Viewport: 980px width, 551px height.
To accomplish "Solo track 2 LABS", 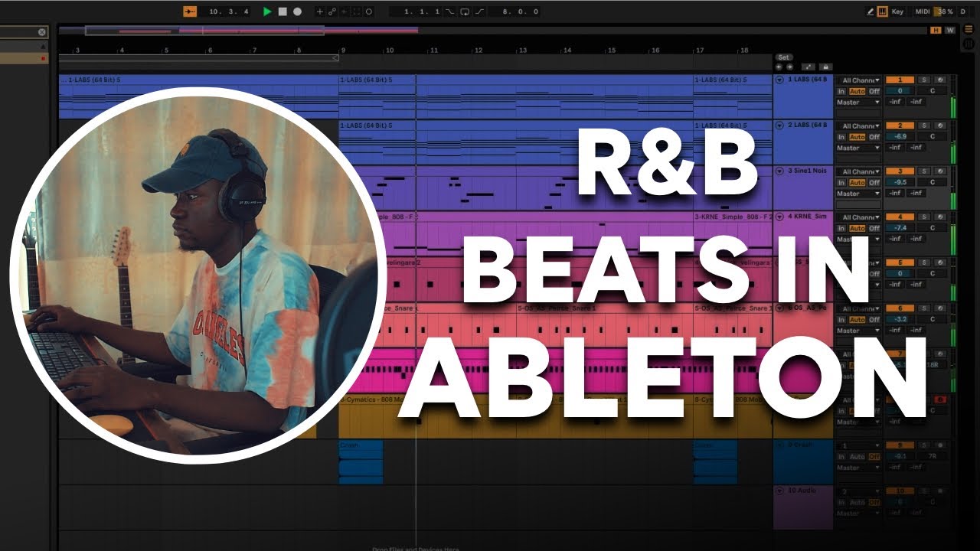I will 924,126.
